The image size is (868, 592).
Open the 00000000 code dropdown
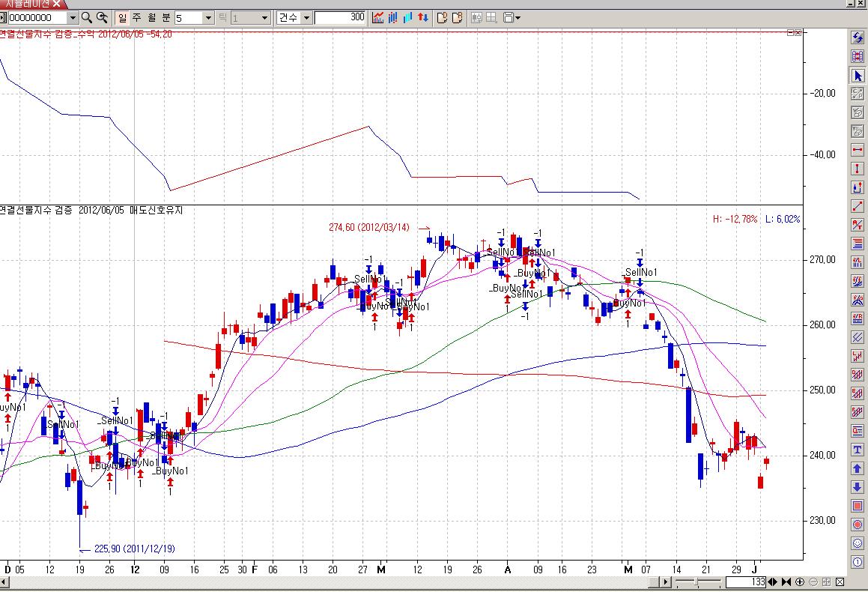[x=73, y=18]
